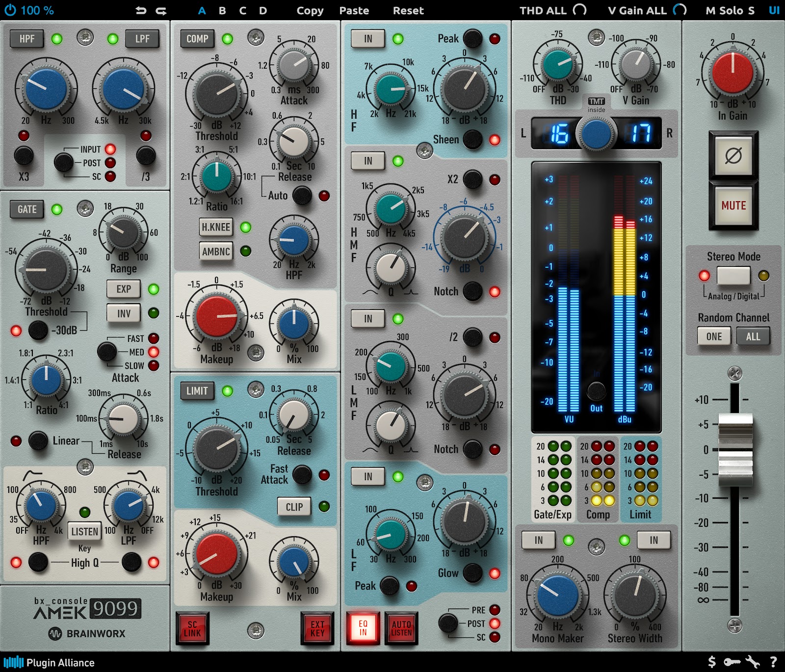Viewport: 785px width, 672px height.
Task: Click the THD ALL link icon
Action: click(x=579, y=10)
